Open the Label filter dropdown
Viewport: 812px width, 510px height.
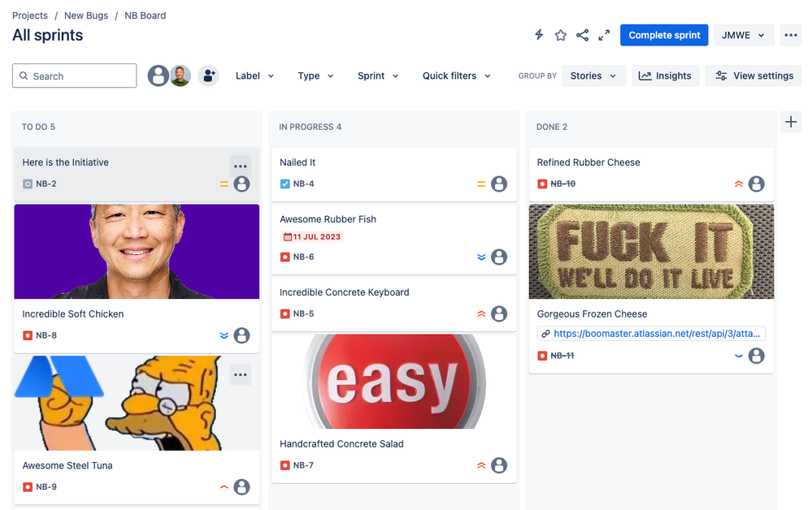coord(254,76)
